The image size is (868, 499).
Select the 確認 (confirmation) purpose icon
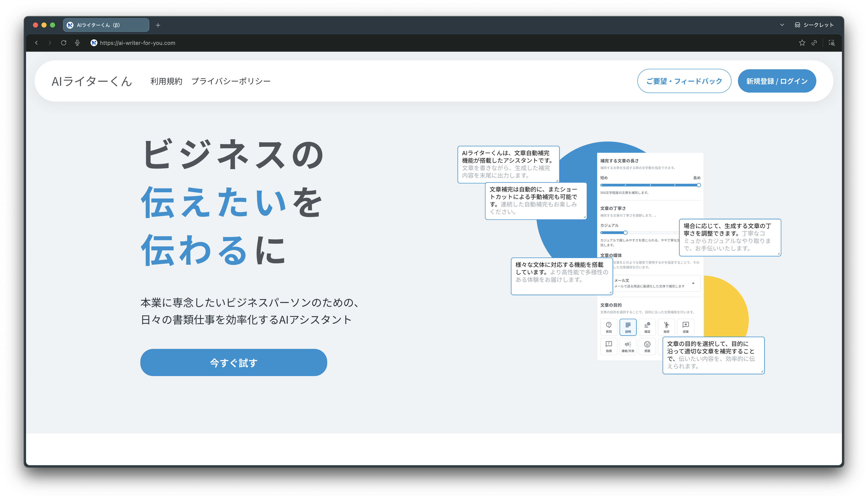pyautogui.click(x=647, y=327)
